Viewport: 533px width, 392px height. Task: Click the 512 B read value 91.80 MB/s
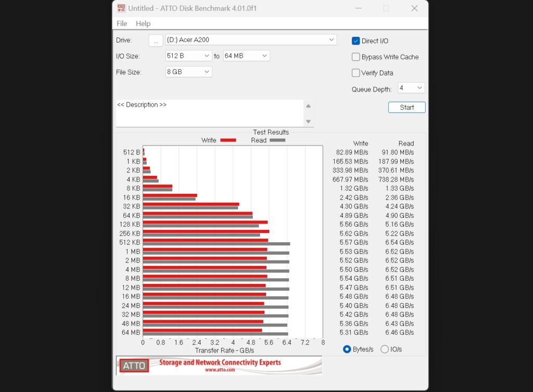coord(398,152)
